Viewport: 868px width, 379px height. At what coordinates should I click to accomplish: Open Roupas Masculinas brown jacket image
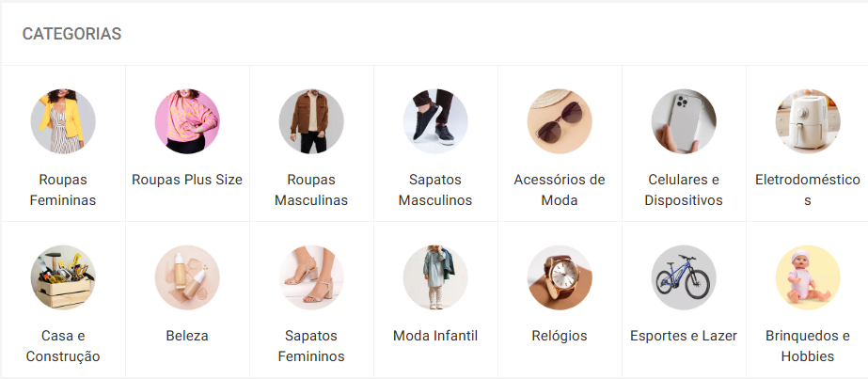(311, 121)
